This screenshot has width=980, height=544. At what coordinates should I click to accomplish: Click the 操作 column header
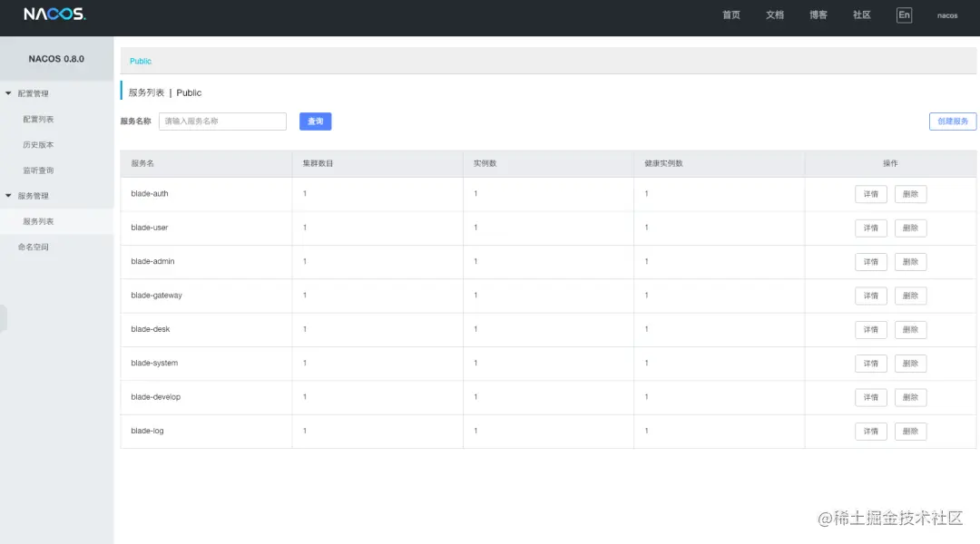(890, 163)
